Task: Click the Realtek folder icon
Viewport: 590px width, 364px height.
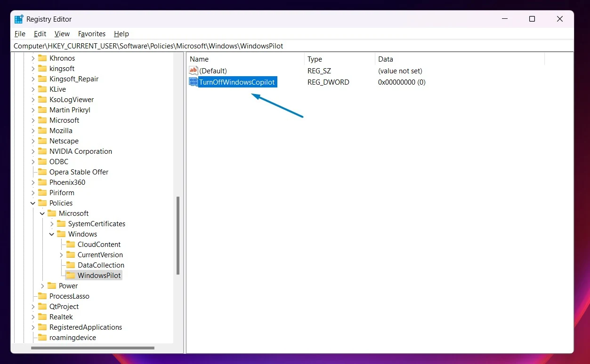Action: pyautogui.click(x=42, y=317)
